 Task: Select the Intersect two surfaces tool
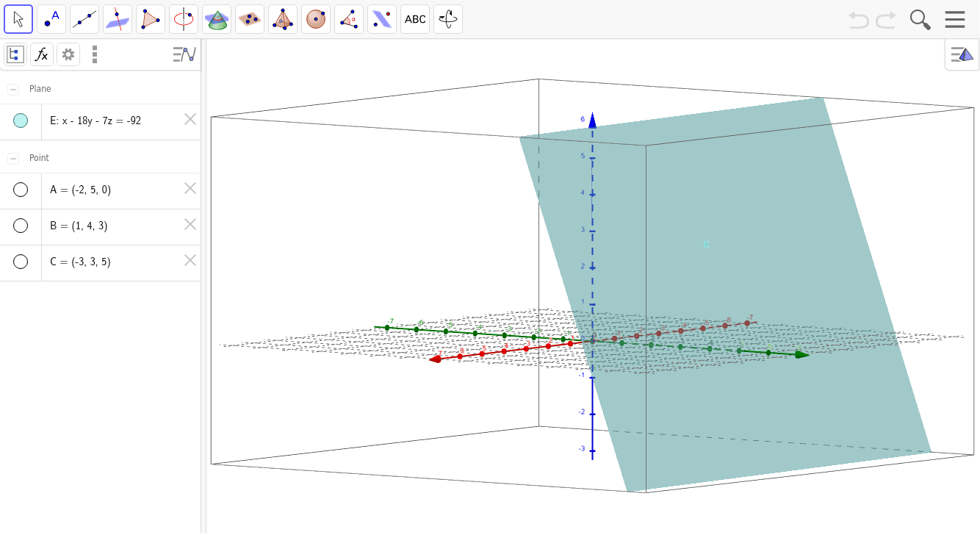pyautogui.click(x=217, y=19)
